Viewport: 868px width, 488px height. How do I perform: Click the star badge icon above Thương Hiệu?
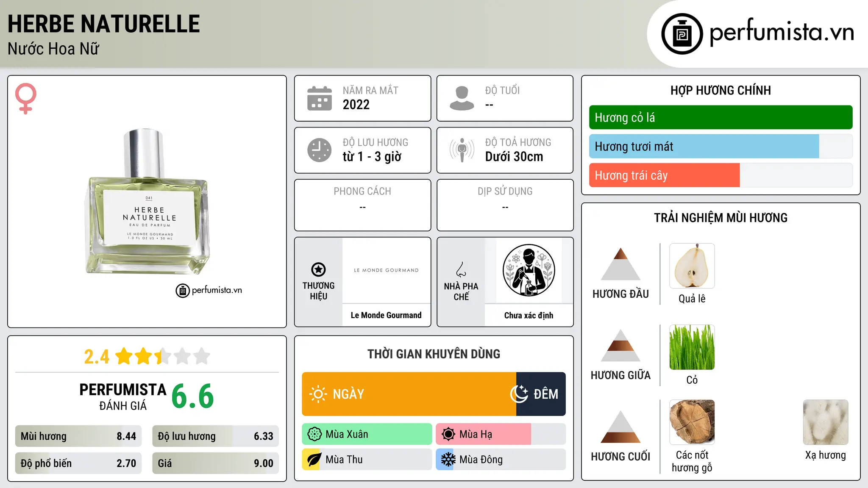[x=318, y=269]
